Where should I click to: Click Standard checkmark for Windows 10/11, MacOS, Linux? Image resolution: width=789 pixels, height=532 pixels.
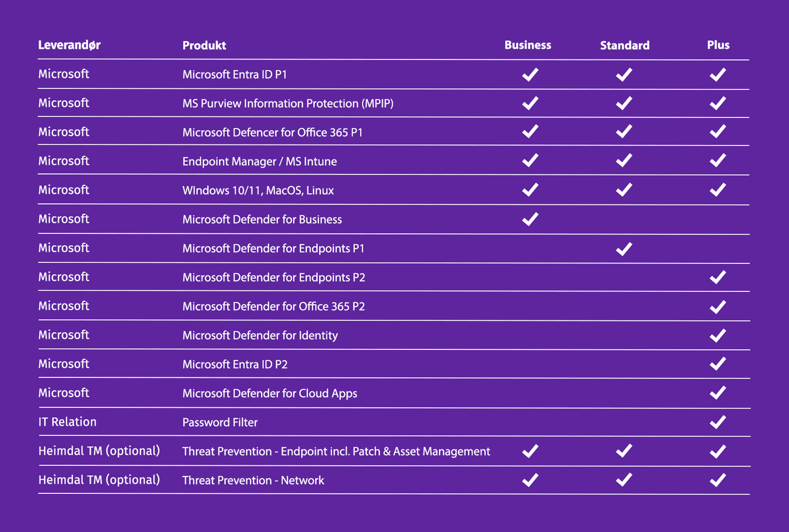click(x=624, y=190)
